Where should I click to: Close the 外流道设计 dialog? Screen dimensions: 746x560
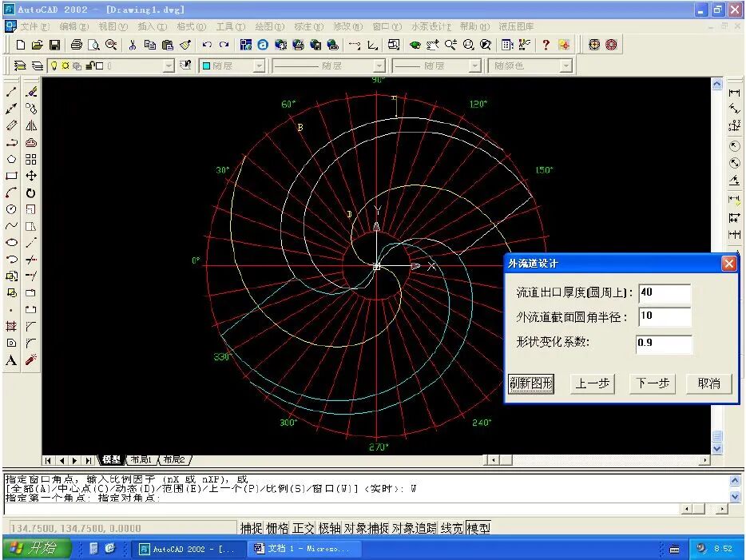(729, 264)
